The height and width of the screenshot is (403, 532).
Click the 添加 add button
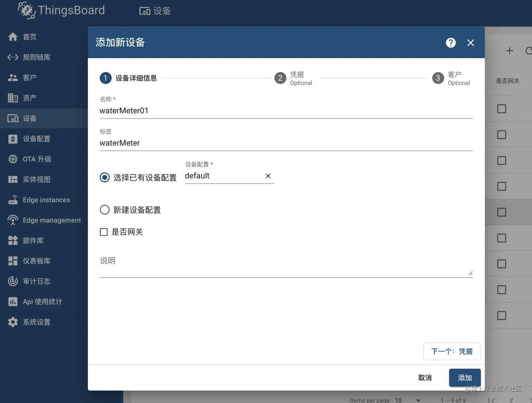pos(465,378)
